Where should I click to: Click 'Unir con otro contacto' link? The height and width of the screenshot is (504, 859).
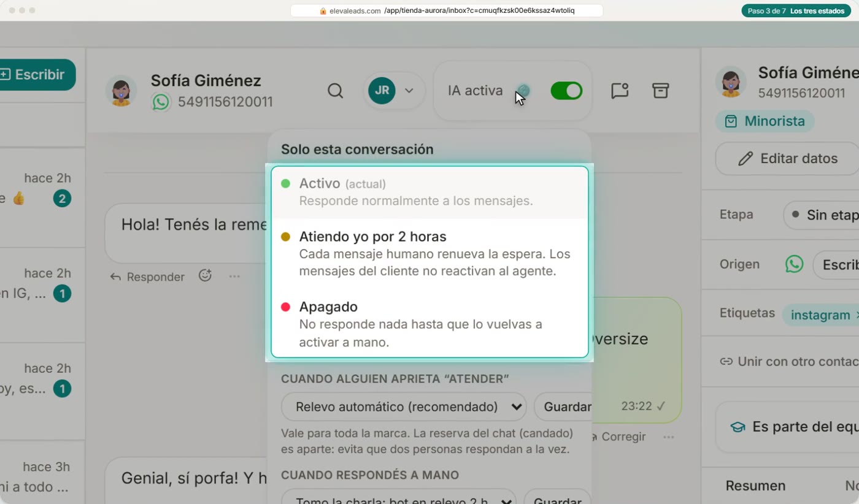(x=790, y=361)
